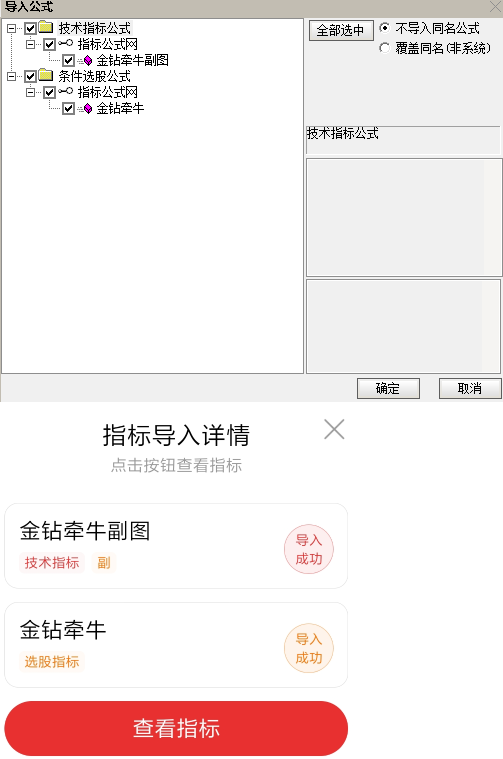Close the 指标导入详情 panel with the X
503x759 pixels.
334,429
